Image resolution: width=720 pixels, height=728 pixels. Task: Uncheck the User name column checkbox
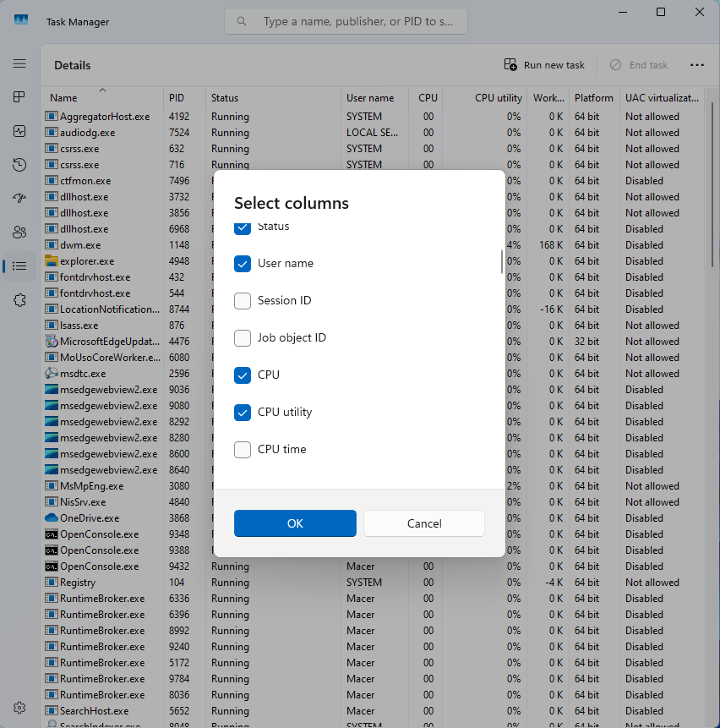243,264
